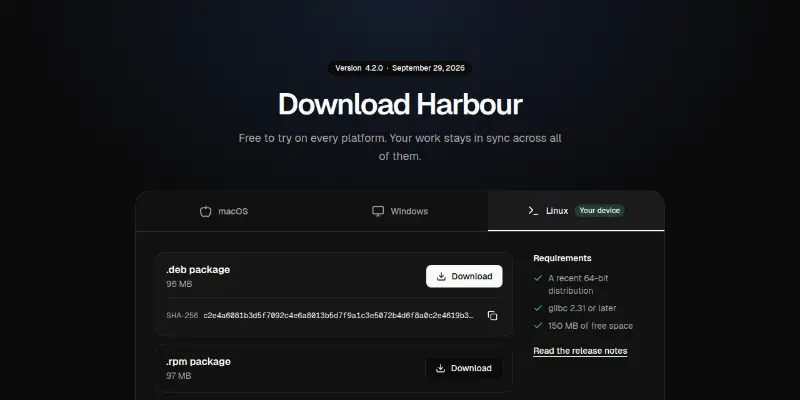Switch to the macOS tab
Image resolution: width=800 pixels, height=400 pixels.
(x=223, y=211)
